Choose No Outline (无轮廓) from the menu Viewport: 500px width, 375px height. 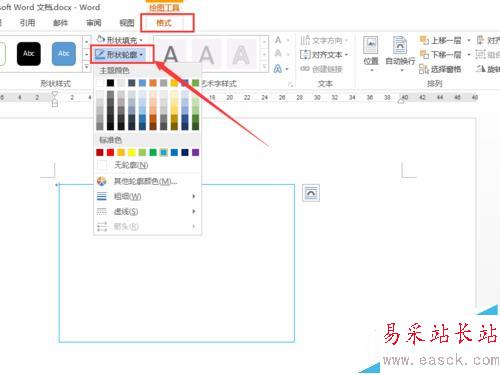coord(147,165)
